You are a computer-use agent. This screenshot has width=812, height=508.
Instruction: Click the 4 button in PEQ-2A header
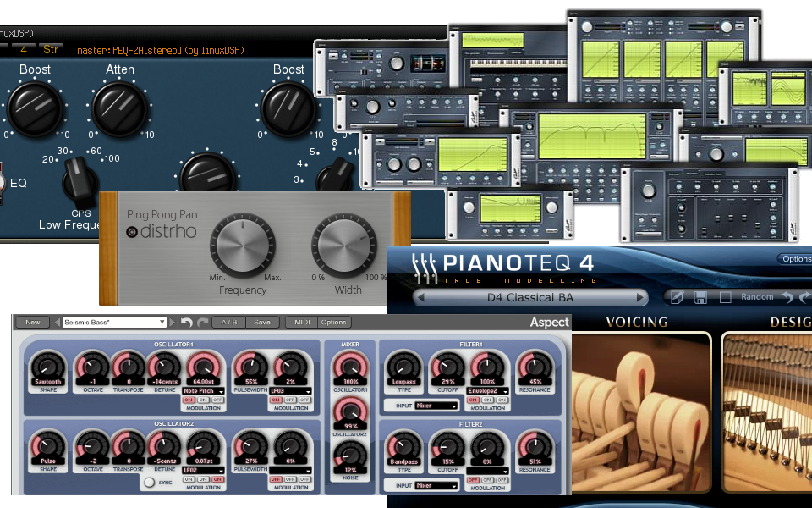24,50
